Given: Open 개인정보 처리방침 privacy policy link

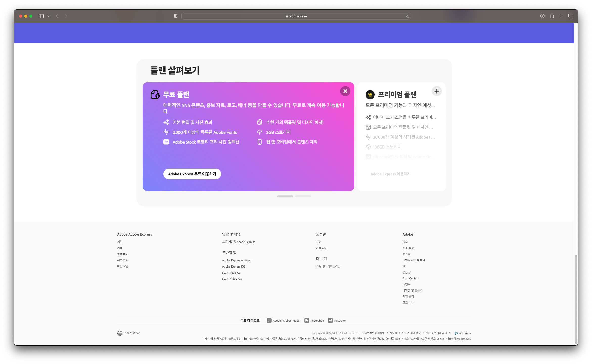Looking at the screenshot, I should 374,333.
